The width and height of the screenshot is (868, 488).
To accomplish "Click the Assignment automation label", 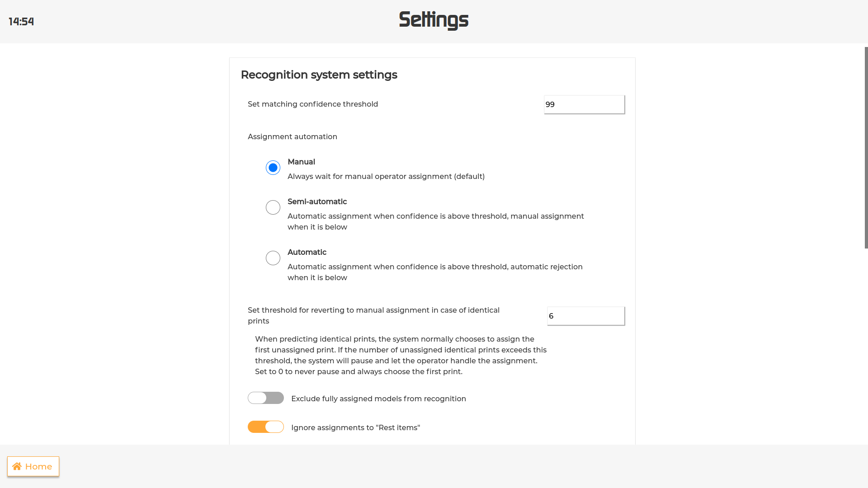I will 292,136.
